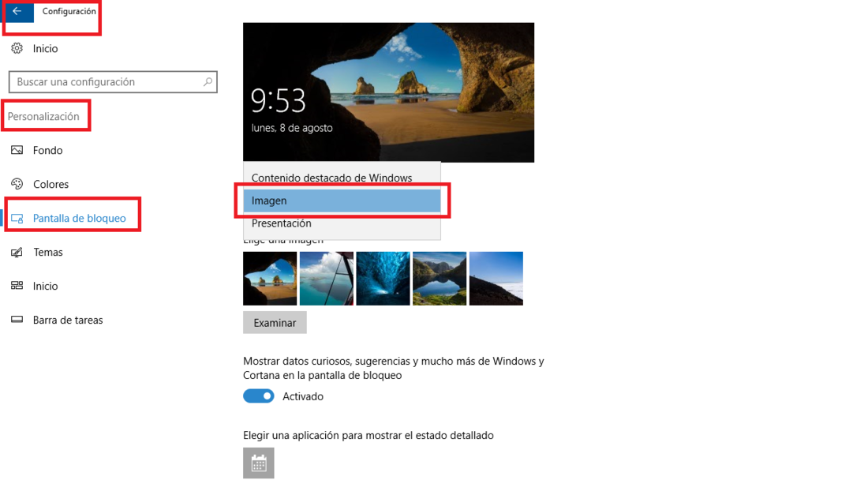Click the search magnifier icon
Viewport: 868px width, 480px height.
pyautogui.click(x=208, y=82)
